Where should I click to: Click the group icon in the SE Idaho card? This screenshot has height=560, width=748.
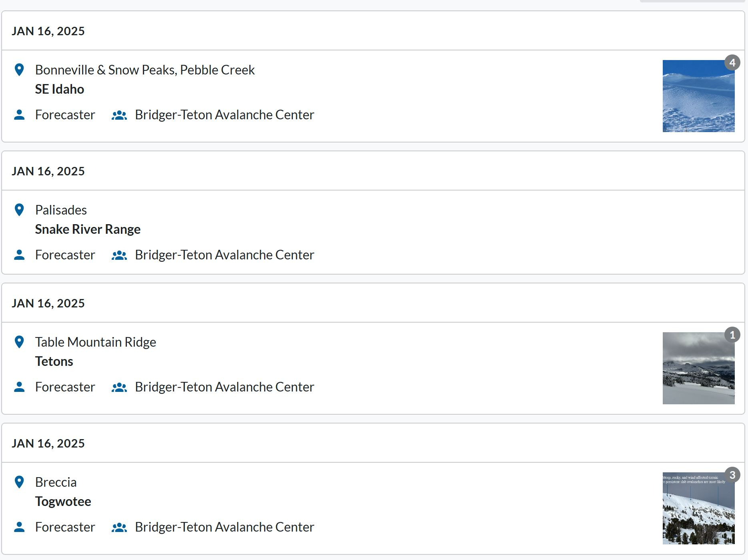pyautogui.click(x=119, y=115)
